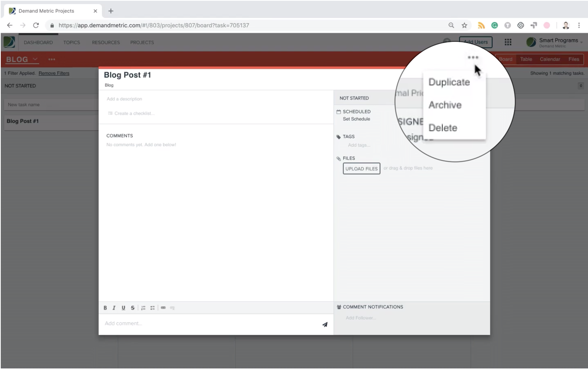Click the Not Started column header
588x370 pixels.
20,86
